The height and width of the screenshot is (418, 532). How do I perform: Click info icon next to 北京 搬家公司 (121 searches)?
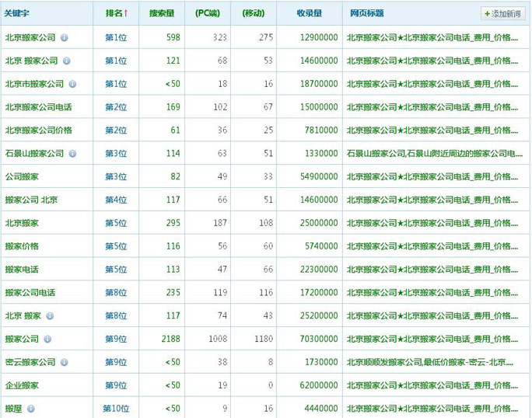(x=67, y=61)
